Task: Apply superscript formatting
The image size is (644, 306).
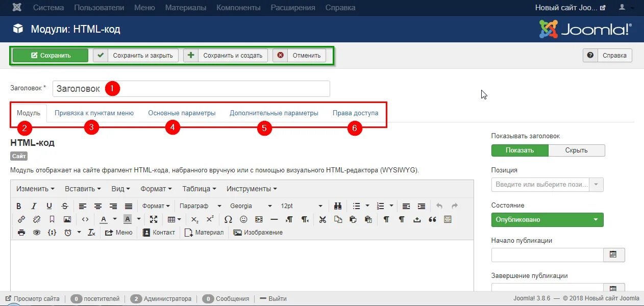Action: click(x=210, y=219)
